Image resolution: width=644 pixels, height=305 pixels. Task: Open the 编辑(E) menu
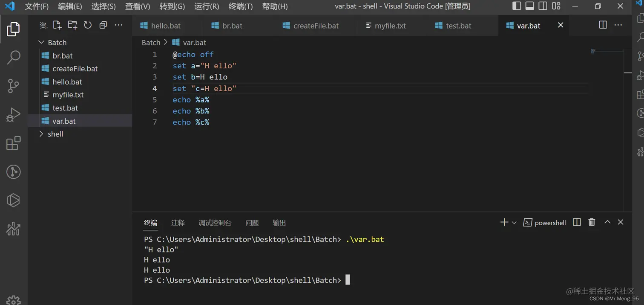click(x=70, y=6)
